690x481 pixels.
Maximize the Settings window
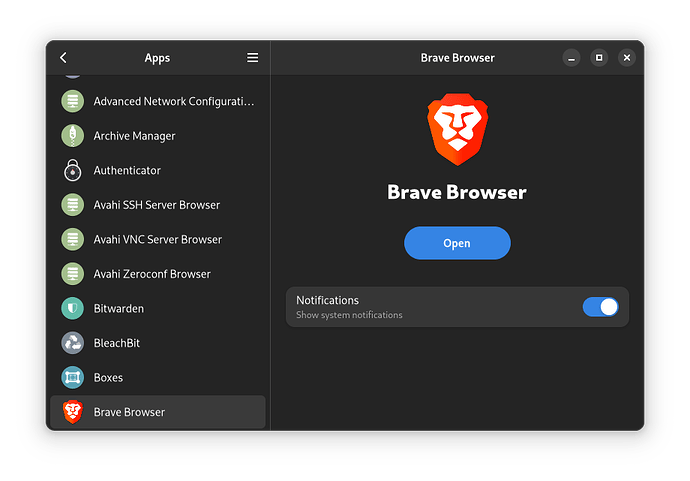tap(599, 58)
